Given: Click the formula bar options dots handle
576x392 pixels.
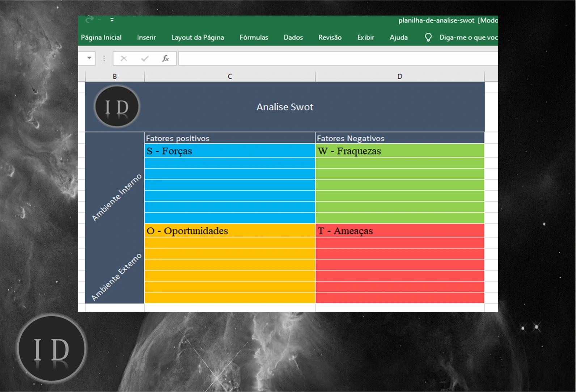Looking at the screenshot, I should point(104,58).
